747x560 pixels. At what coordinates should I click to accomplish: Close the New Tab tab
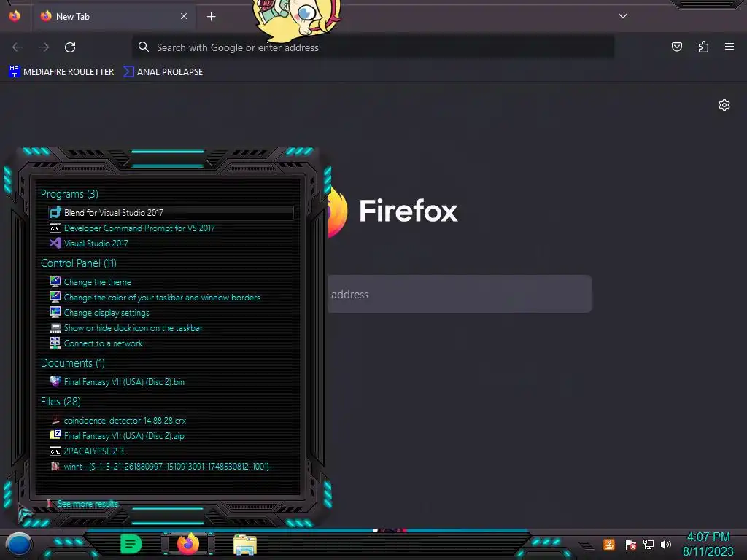184,16
